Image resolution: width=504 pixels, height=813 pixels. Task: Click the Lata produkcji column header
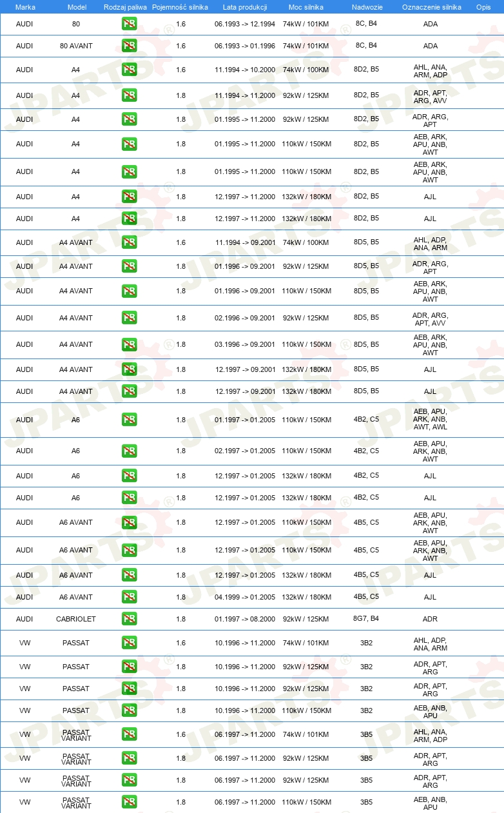245,6
